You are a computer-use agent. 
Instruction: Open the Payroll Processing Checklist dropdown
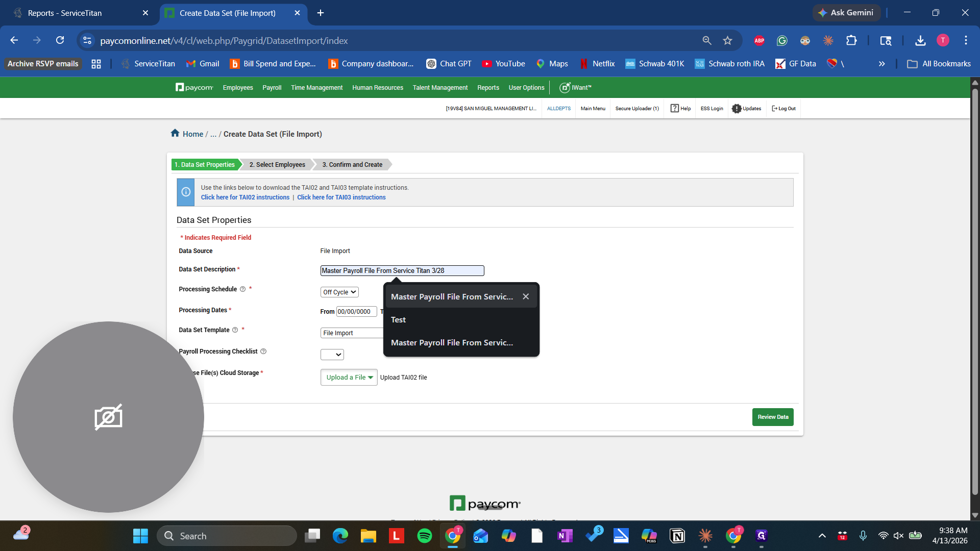332,354
